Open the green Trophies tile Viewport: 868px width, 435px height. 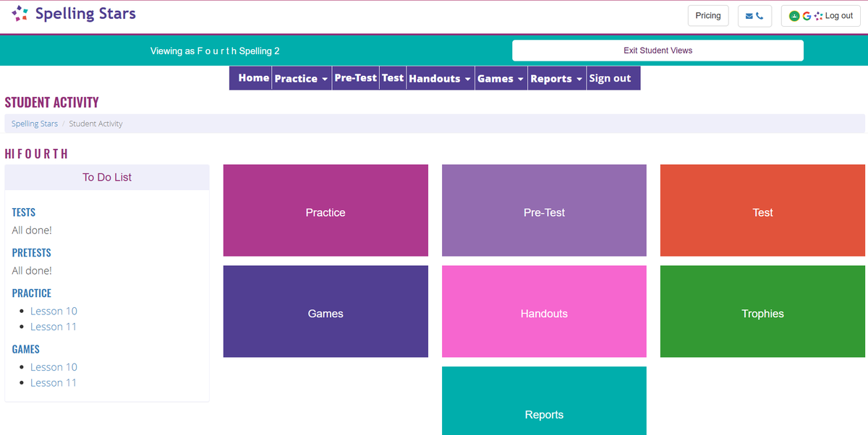pos(762,311)
